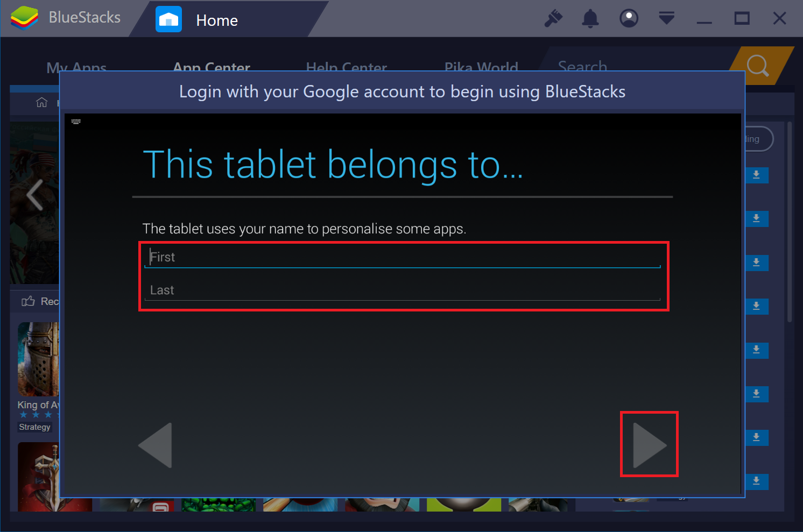This screenshot has height=532, width=803.
Task: Go back with the left arrow button
Action: point(156,445)
